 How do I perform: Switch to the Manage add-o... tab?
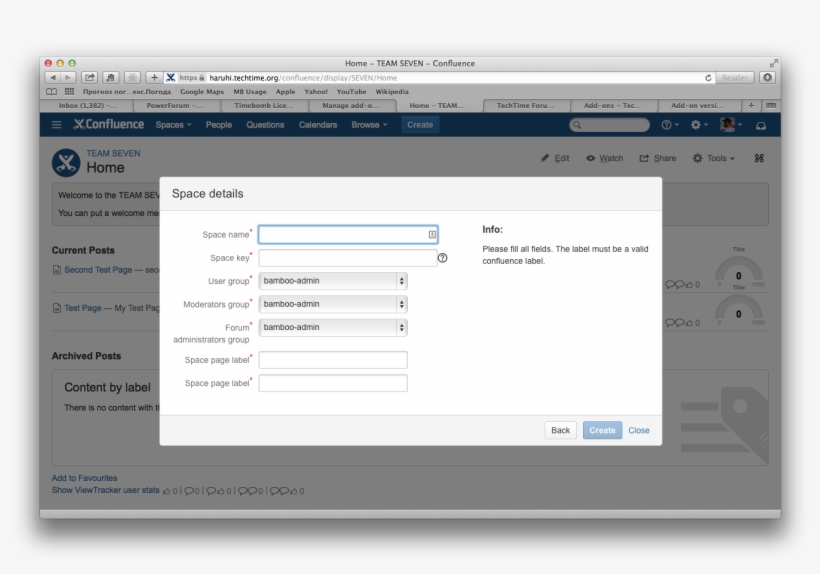[x=350, y=106]
